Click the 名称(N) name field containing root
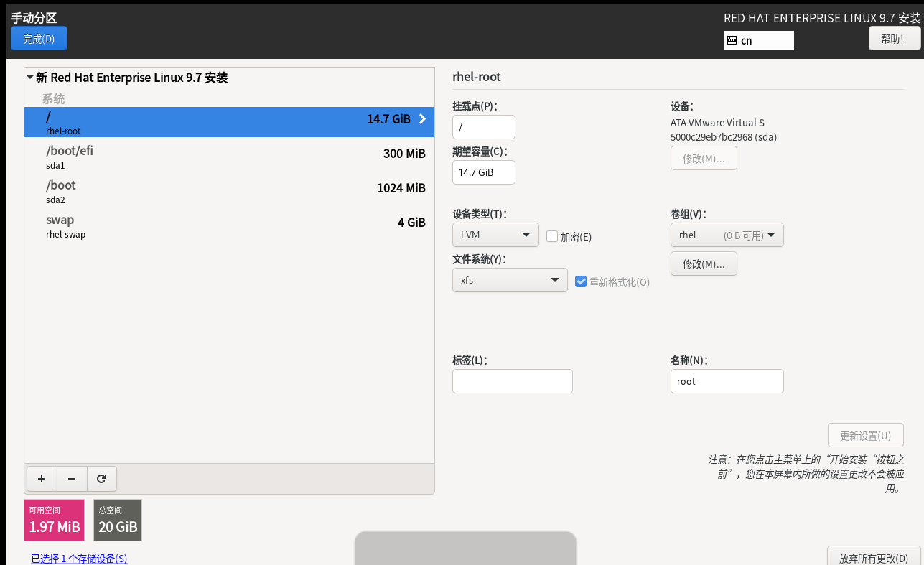The height and width of the screenshot is (565, 924). tap(727, 381)
